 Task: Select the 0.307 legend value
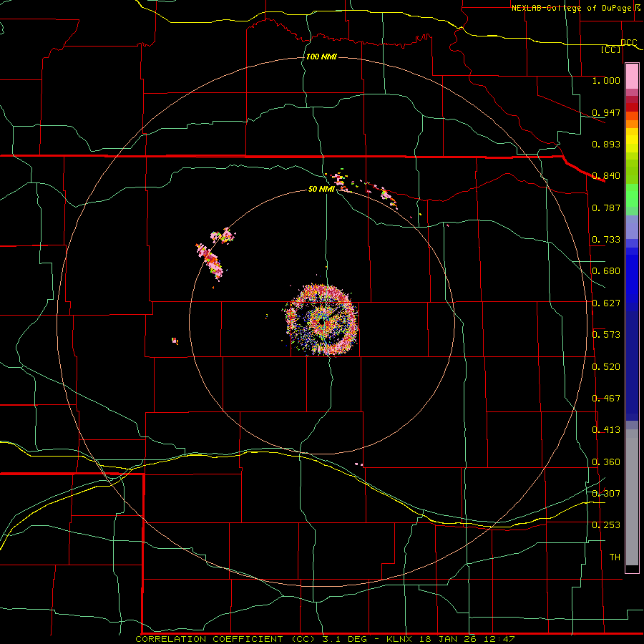pos(606,494)
